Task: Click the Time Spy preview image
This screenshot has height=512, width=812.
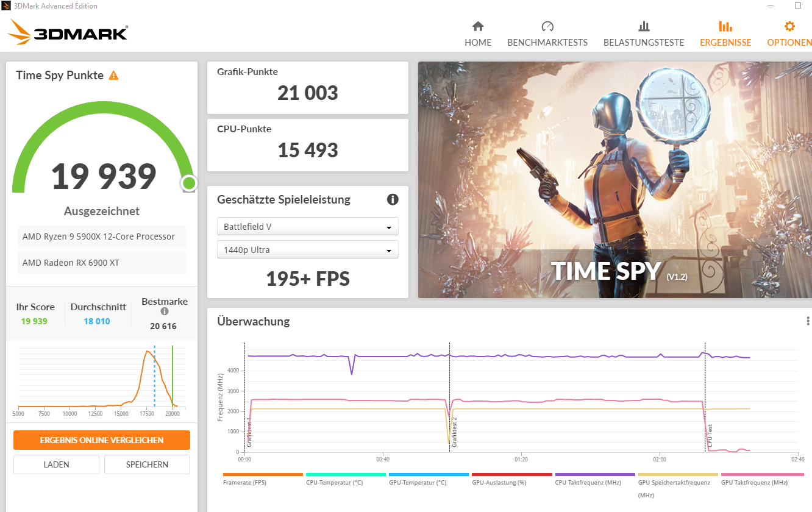Action: click(614, 180)
